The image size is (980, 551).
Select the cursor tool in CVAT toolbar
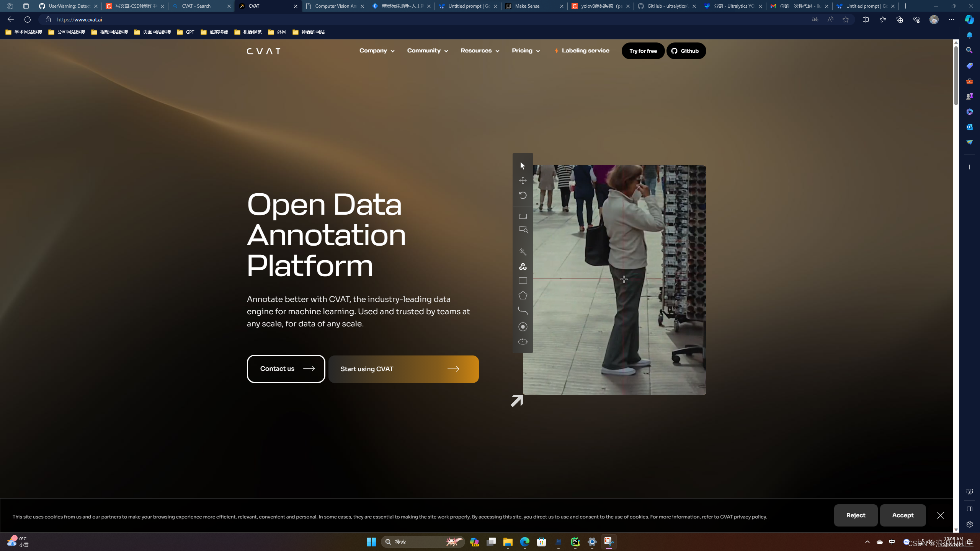coord(523,166)
